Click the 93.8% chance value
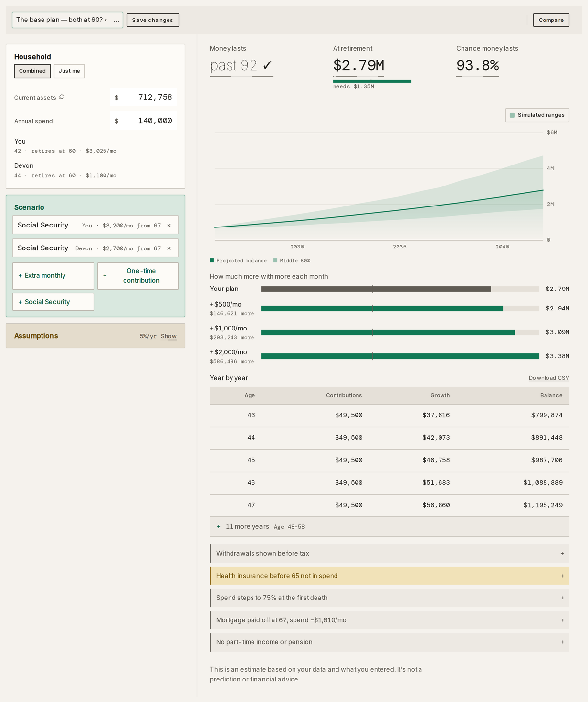The width and height of the screenshot is (588, 702). pos(477,65)
